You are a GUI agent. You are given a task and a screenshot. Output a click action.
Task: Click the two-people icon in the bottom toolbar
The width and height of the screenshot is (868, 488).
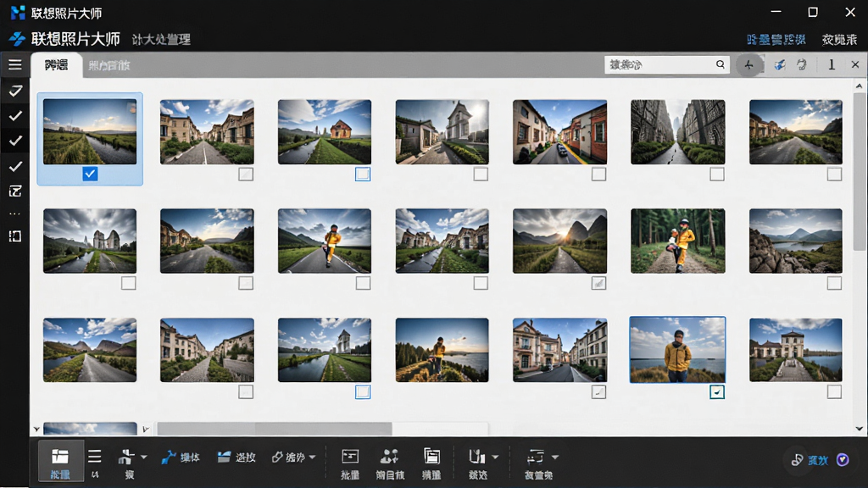click(390, 457)
